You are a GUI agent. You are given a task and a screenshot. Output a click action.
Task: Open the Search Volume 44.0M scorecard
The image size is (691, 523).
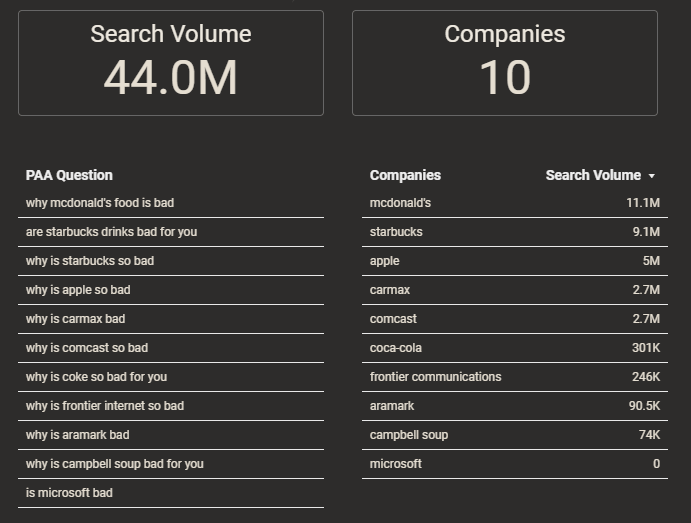tap(171, 63)
